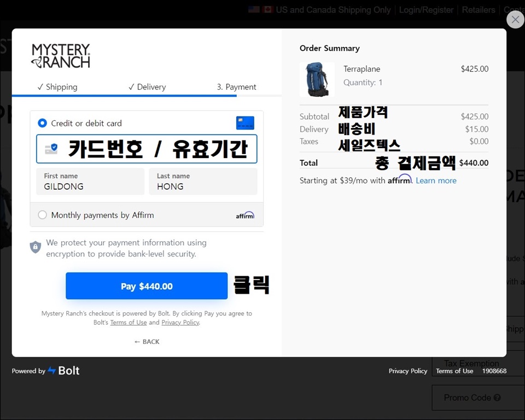Click the Affirm logo in payment options
The width and height of the screenshot is (525, 420).
[245, 215]
